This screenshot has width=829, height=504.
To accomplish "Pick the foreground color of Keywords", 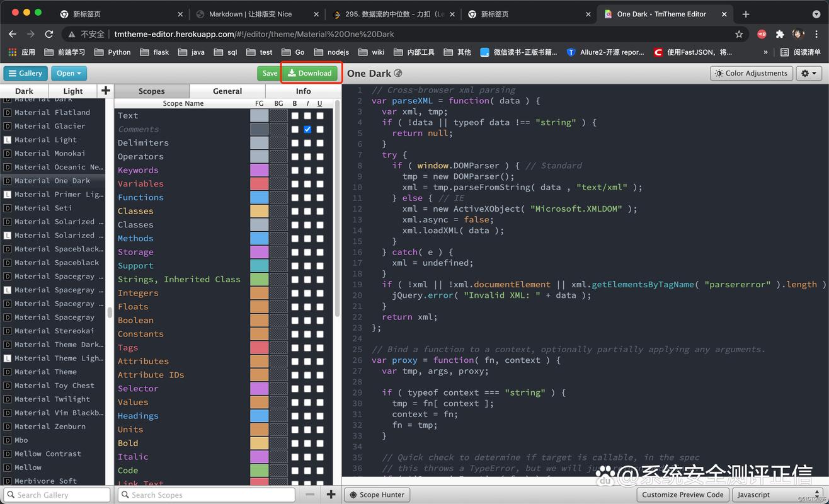I will click(260, 170).
